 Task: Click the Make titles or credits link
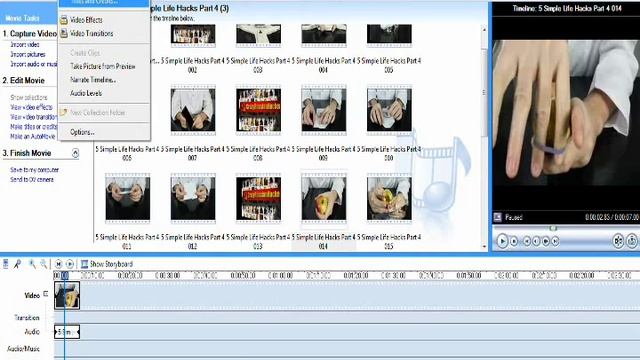pos(33,127)
